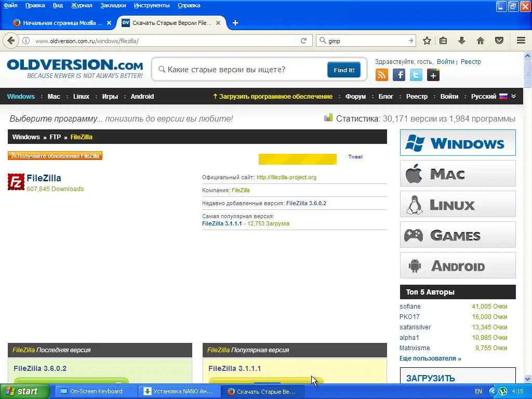The height and width of the screenshot is (399, 532).
Task: Show site information icon in address bar
Action: (x=26, y=41)
